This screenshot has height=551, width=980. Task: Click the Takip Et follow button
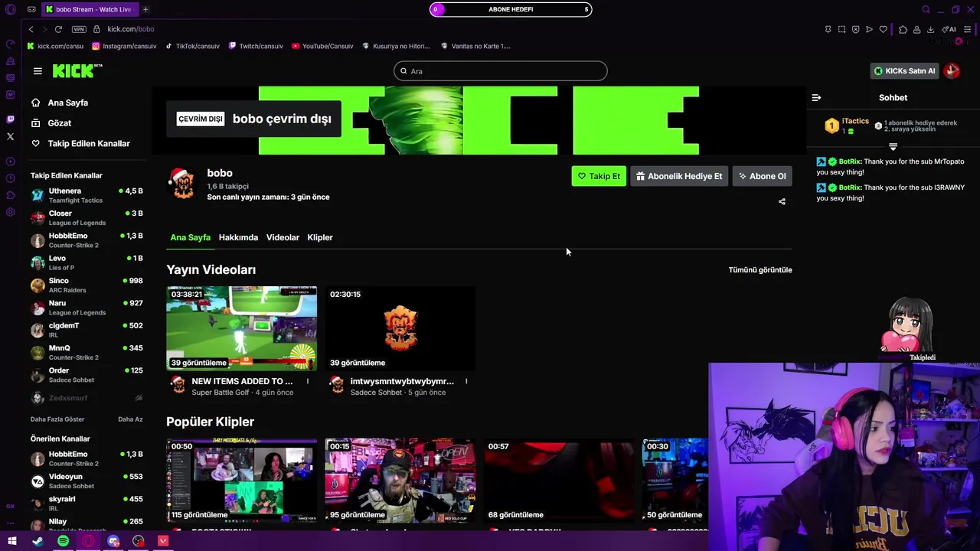point(599,176)
